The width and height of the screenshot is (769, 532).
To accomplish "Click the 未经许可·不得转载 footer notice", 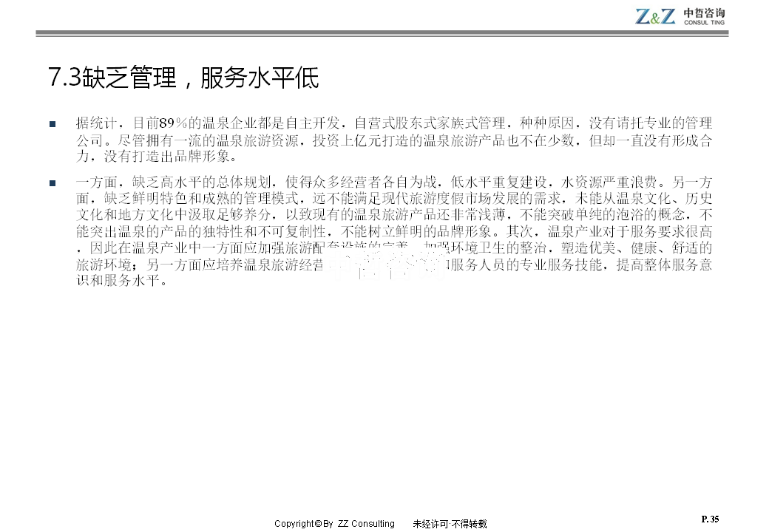I will pos(450,524).
